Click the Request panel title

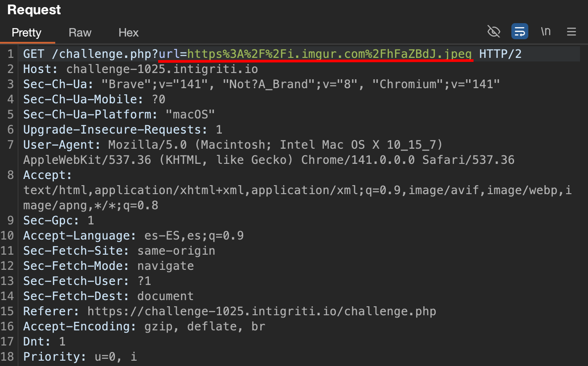(x=34, y=10)
